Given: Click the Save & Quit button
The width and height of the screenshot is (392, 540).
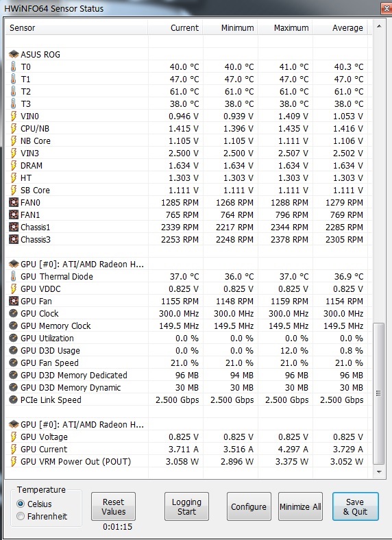Looking at the screenshot, I should (355, 506).
